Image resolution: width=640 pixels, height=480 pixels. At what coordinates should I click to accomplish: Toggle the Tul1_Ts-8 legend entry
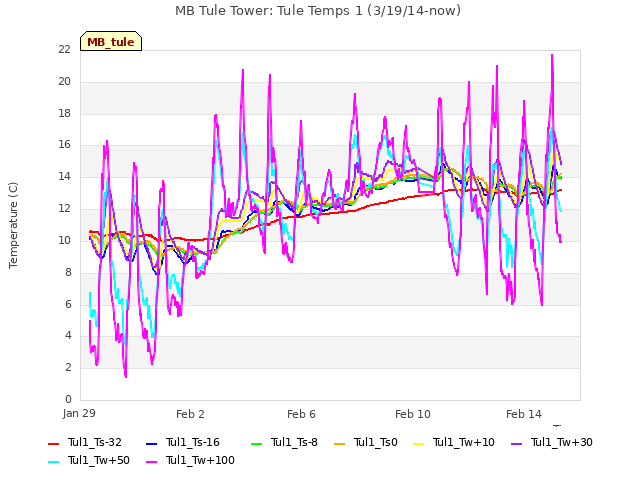(x=284, y=442)
